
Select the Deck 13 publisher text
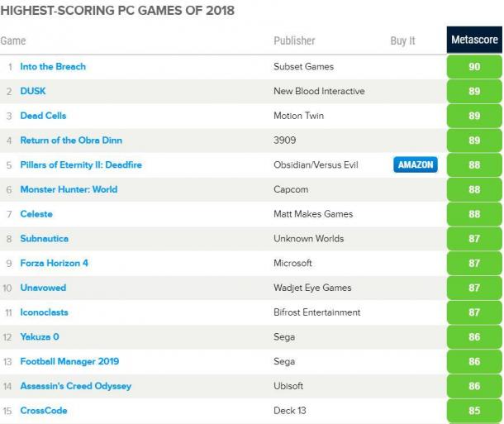click(290, 411)
